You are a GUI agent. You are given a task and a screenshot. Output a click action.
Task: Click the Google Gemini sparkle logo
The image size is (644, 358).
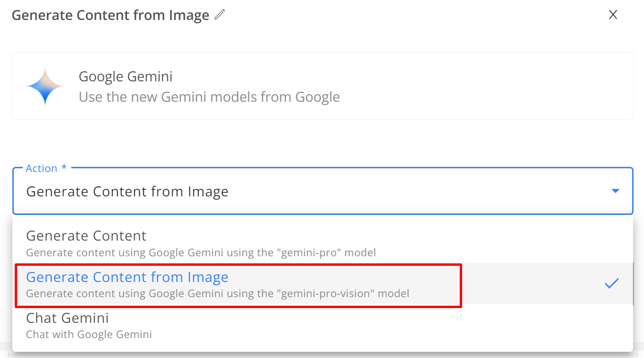[45, 86]
